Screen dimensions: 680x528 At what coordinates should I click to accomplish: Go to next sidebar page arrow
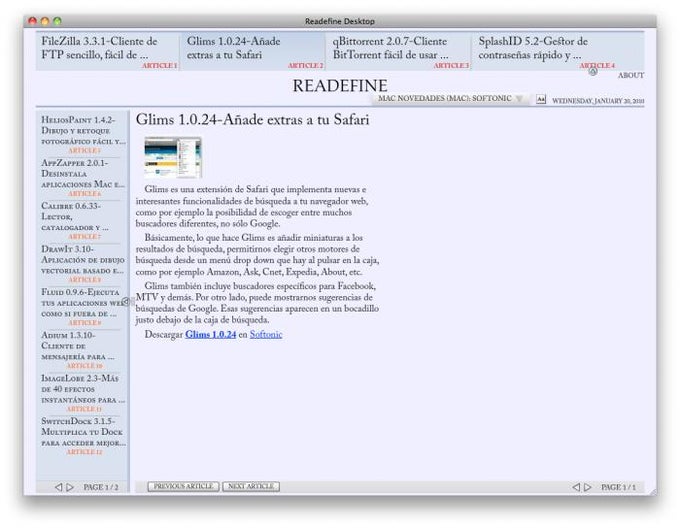pyautogui.click(x=70, y=487)
